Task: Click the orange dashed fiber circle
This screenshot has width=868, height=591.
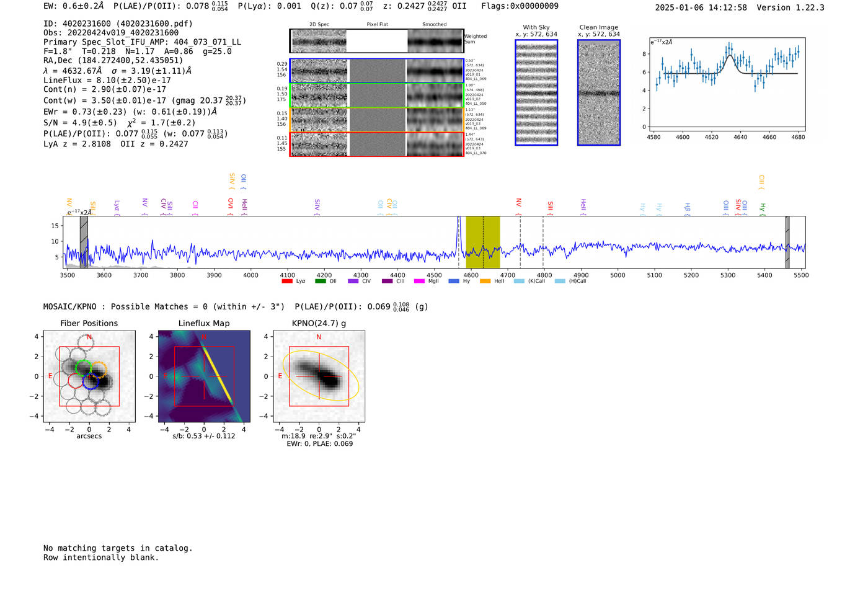Action: click(99, 370)
